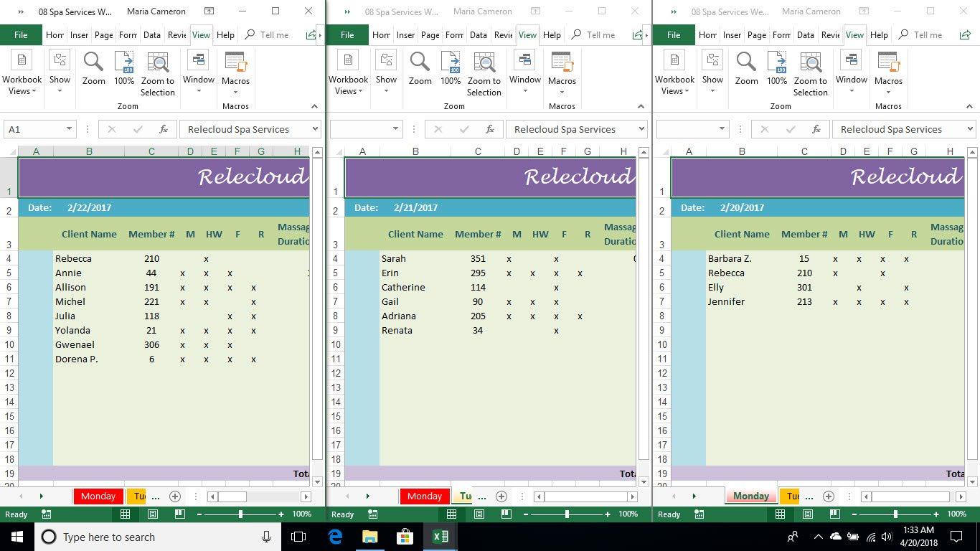Click macro recording icon in left status bar

point(47,514)
